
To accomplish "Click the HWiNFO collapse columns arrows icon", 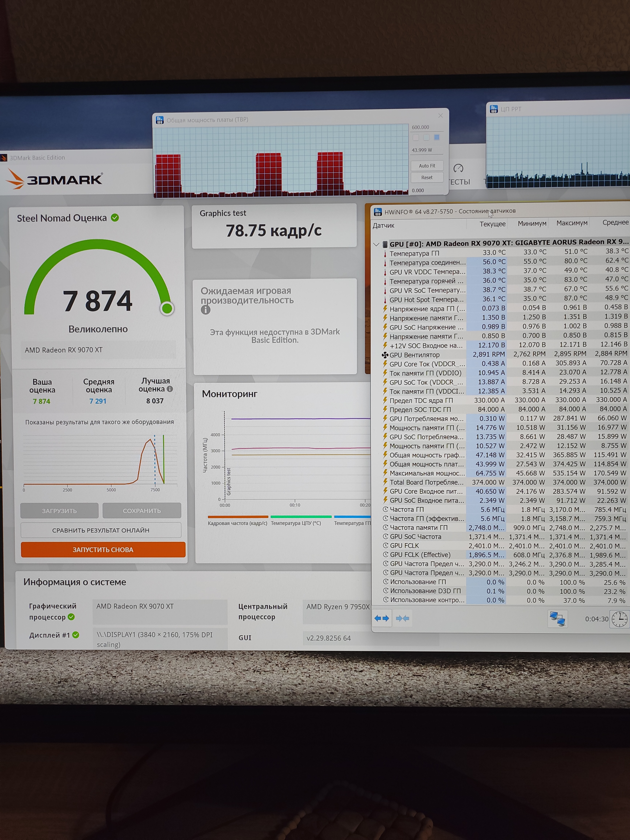I will [x=403, y=618].
